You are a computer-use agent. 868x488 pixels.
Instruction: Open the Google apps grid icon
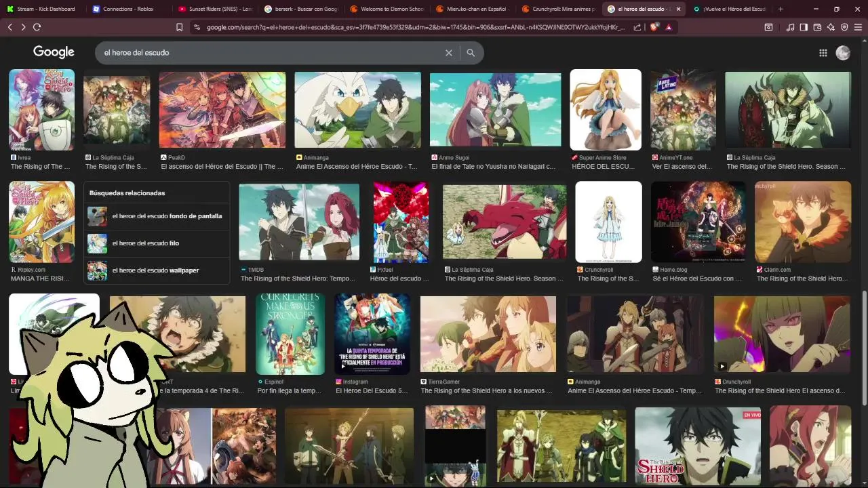tap(823, 53)
